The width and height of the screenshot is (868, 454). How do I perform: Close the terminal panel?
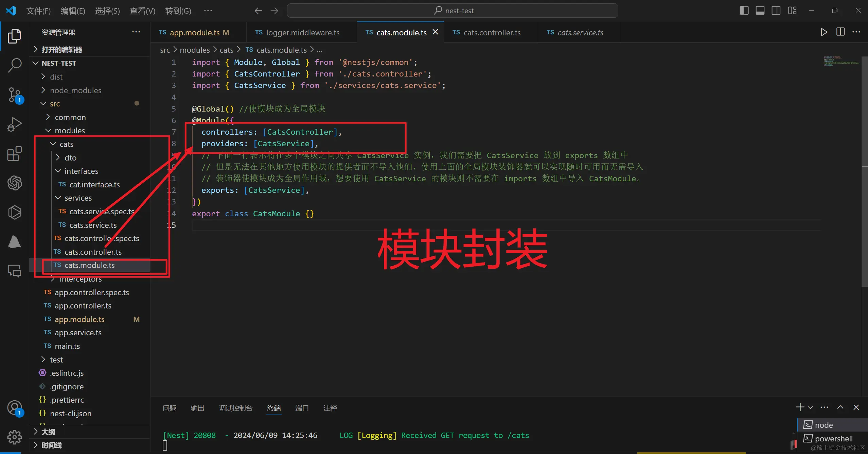[856, 407]
